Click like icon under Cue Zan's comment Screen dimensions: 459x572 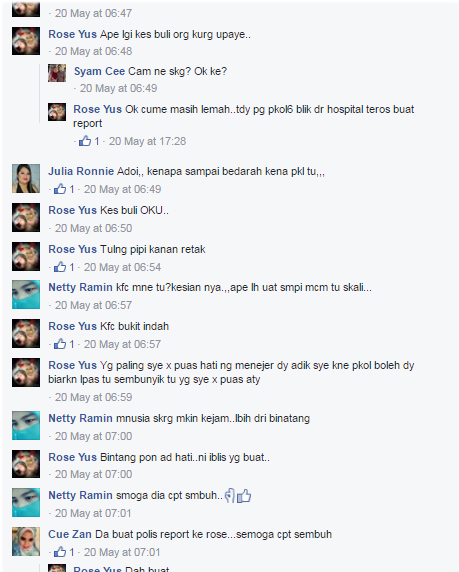pyautogui.click(x=60, y=552)
